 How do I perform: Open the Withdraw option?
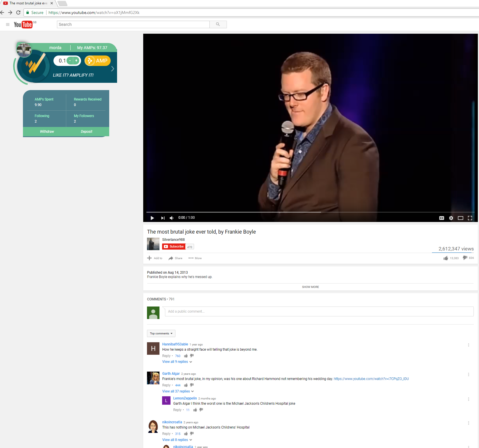47,132
